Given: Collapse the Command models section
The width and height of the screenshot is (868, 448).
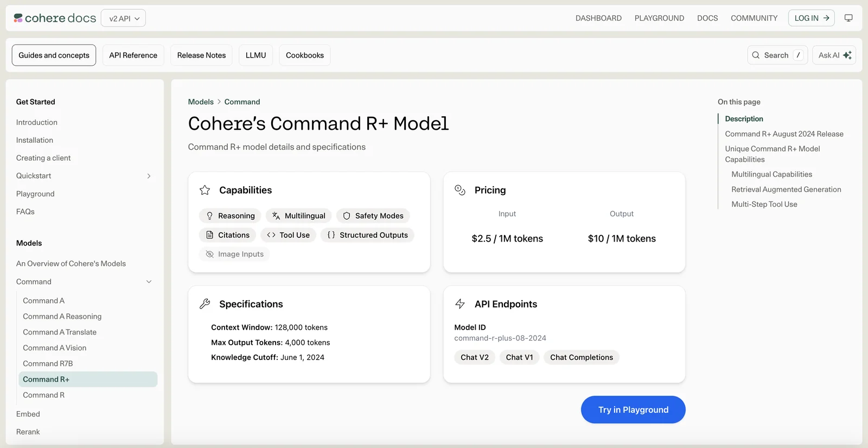Looking at the screenshot, I should [149, 282].
